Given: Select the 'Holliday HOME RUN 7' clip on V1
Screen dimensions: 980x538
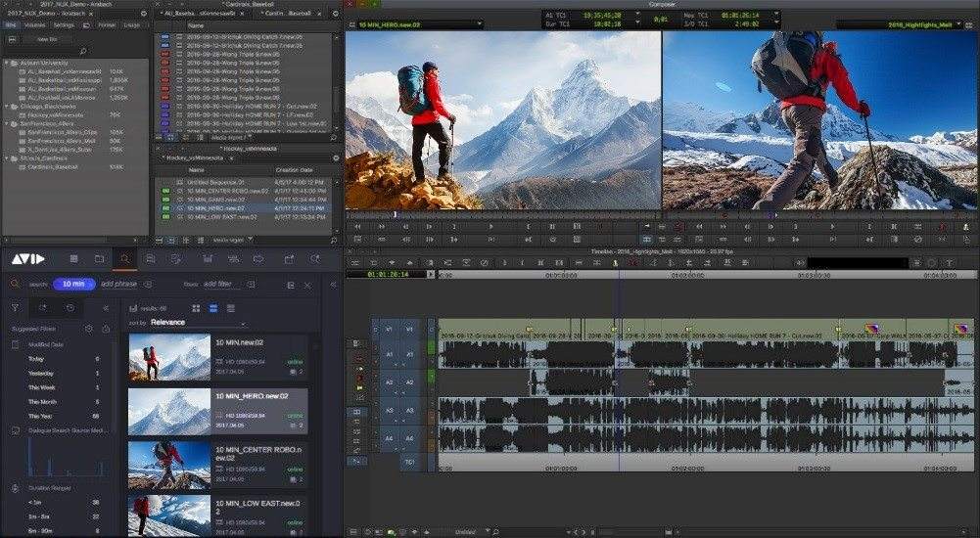Looking at the screenshot, I should point(763,330).
